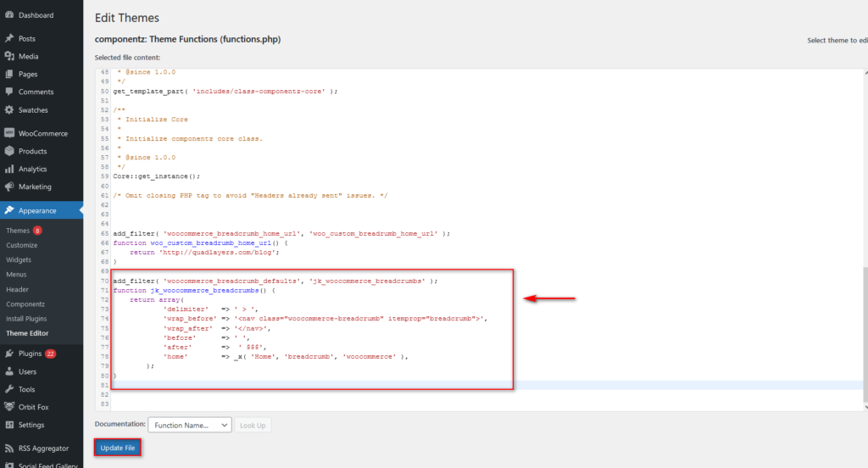Click 'componentz: Theme Functions' file heading
This screenshot has width=868, height=468.
(187, 39)
